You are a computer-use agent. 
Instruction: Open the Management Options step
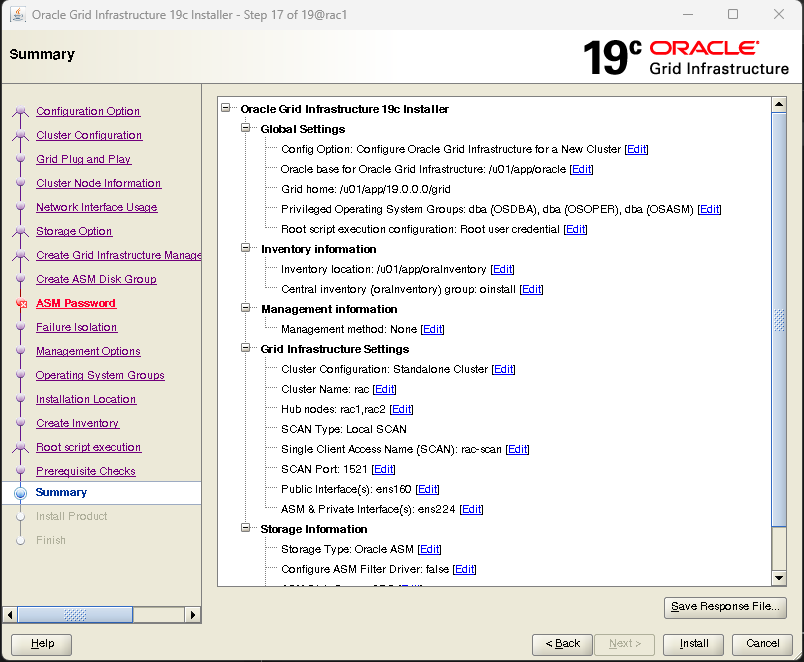(88, 352)
